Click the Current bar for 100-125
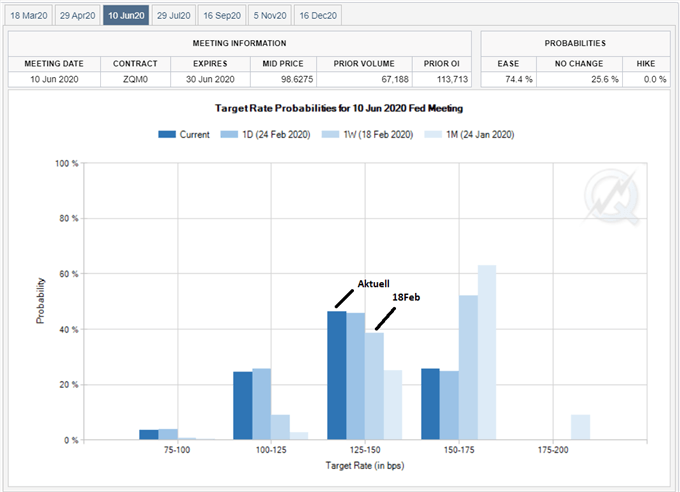The height and width of the screenshot is (492, 680). [242, 406]
